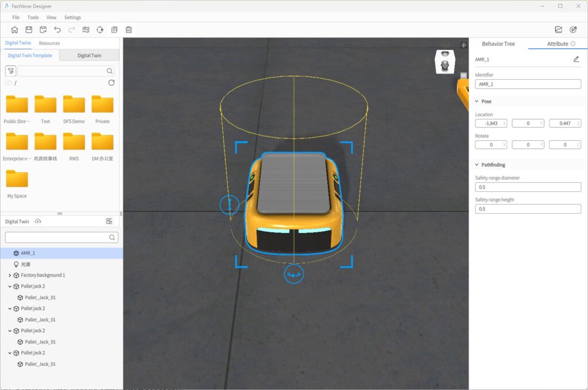Switch to the Resources tab
588x390 pixels.
point(49,43)
